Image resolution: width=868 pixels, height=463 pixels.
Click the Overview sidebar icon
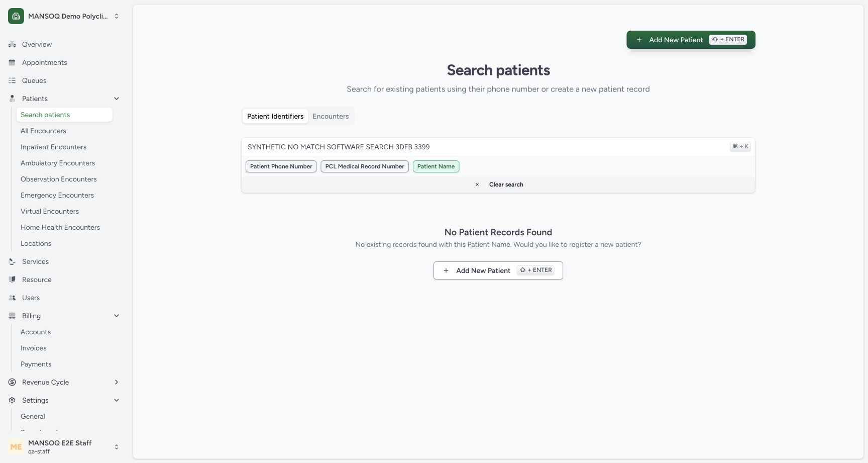point(12,44)
